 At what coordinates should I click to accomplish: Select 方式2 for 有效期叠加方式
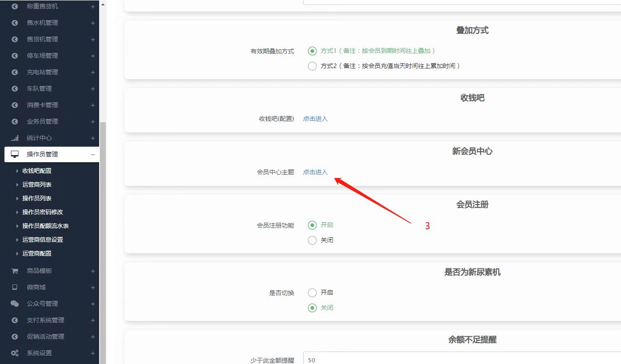[x=312, y=66]
